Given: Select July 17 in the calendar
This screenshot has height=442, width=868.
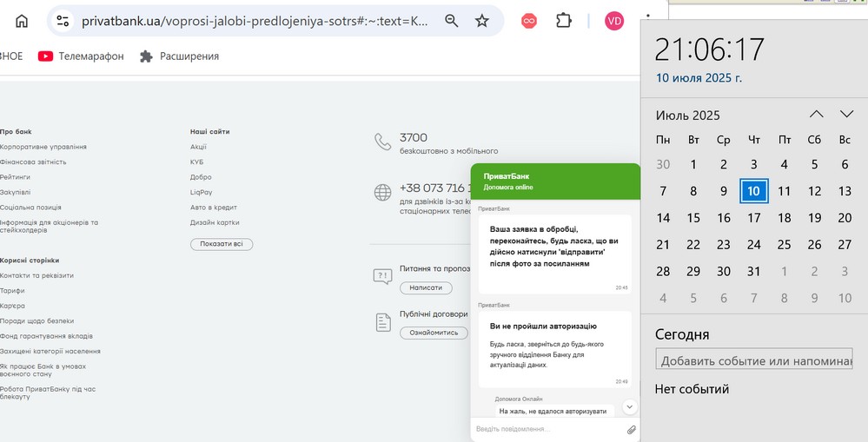Looking at the screenshot, I should coord(753,217).
